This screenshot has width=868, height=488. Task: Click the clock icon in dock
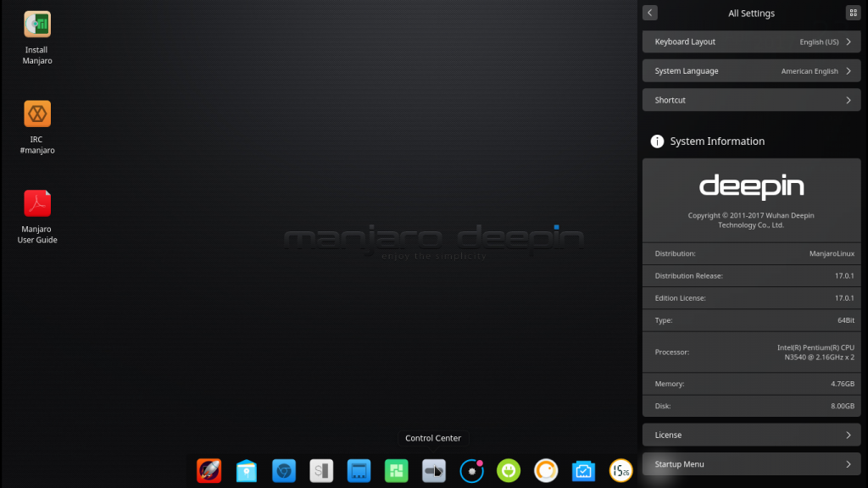tap(620, 470)
